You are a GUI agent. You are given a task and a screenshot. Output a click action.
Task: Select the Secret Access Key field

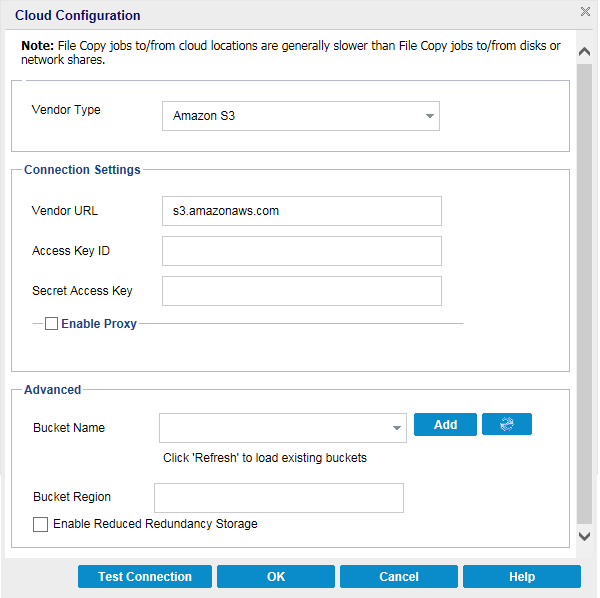pos(301,291)
